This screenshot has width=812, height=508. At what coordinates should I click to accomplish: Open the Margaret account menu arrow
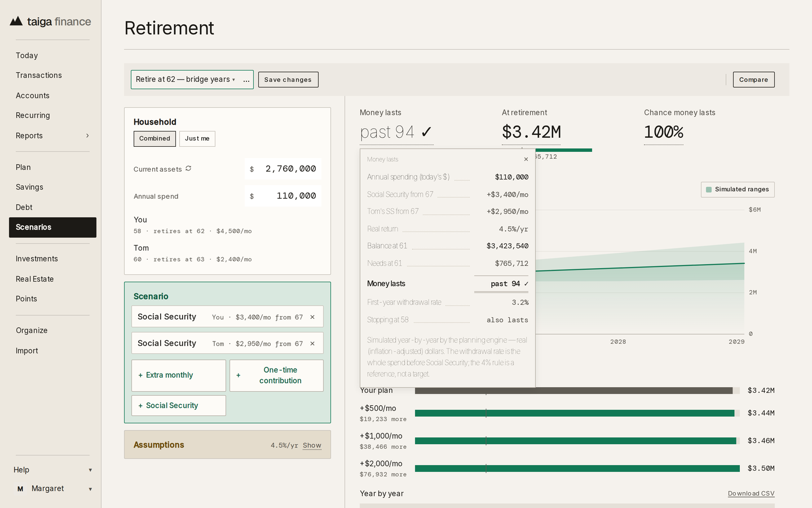coord(90,489)
